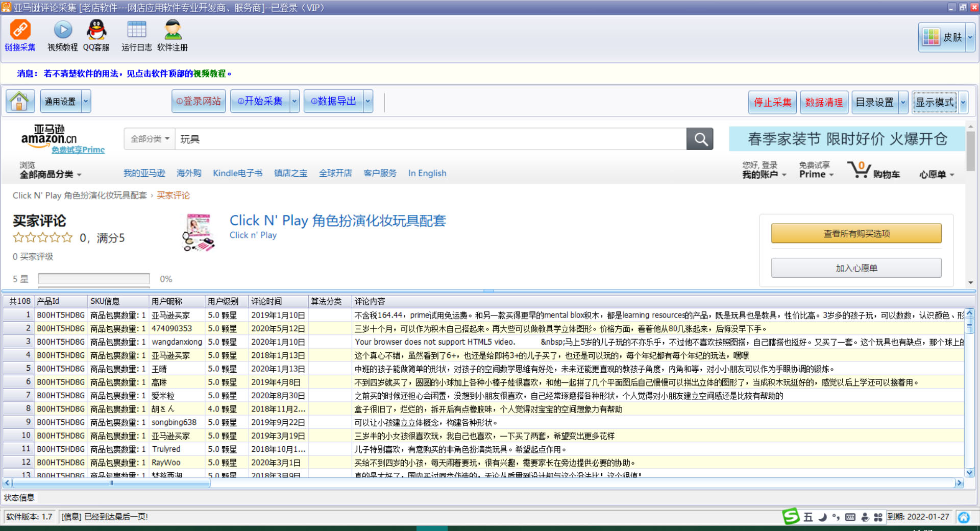Click the Amazon search magnifier button
This screenshot has width=980, height=531.
click(x=700, y=139)
